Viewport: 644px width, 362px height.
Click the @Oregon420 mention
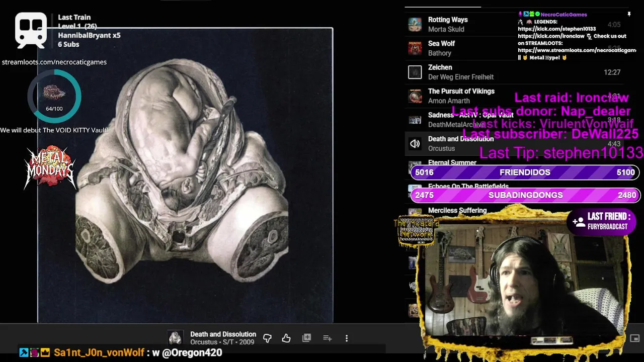click(x=191, y=352)
